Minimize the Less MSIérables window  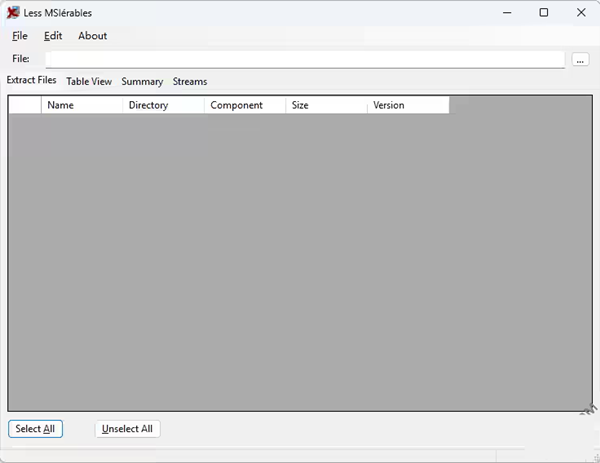[x=507, y=13]
